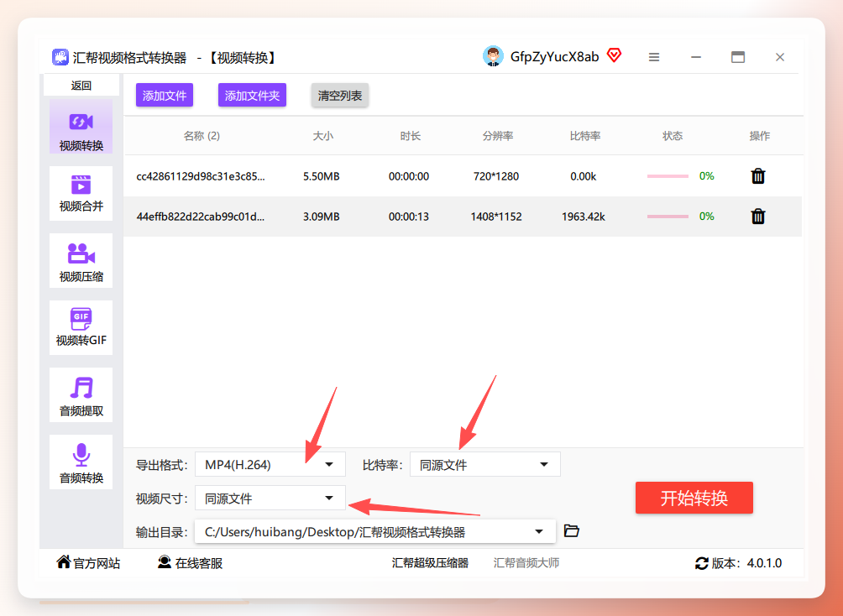The height and width of the screenshot is (616, 843).
Task: Delete the cc42861129d98c31e3c85 file row
Action: click(758, 176)
